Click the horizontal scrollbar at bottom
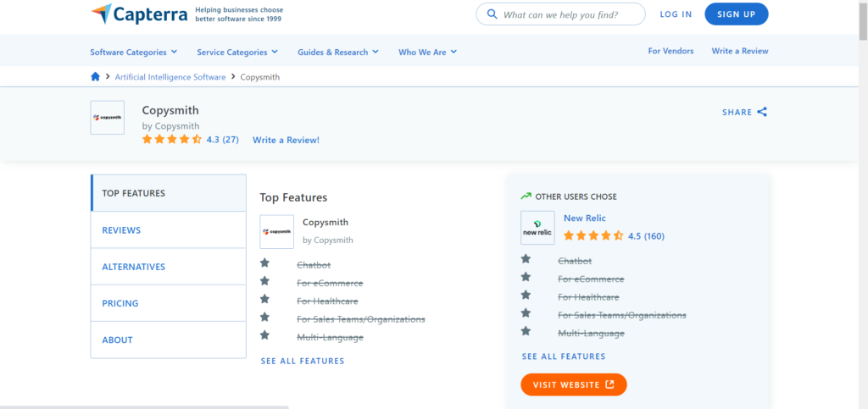Screen dimensions: 868x409 coord(144,406)
